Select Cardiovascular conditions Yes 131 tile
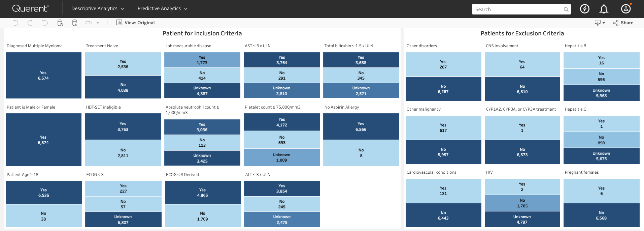 443,191
